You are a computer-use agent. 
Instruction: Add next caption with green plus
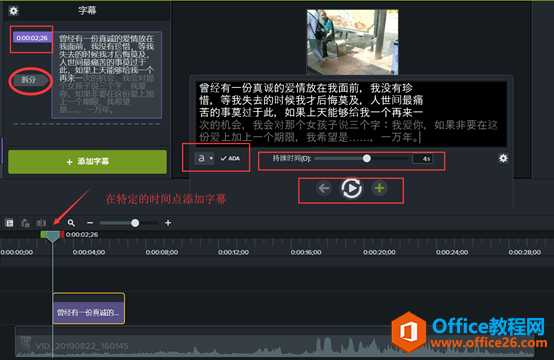point(379,188)
